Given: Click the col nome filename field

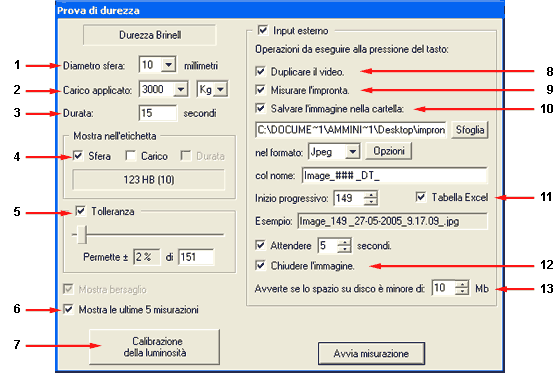Looking at the screenshot, I should (394, 175).
